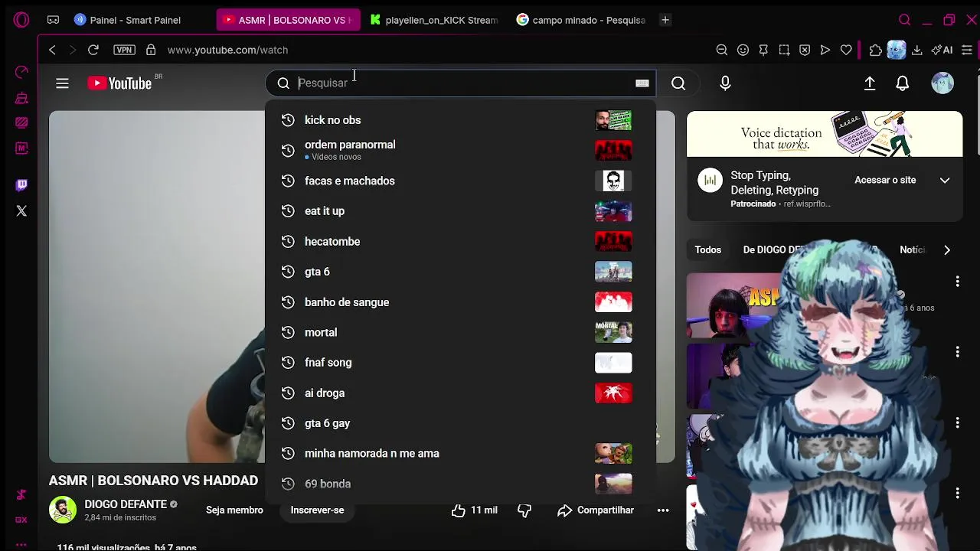Screen dimensions: 980x551
Task: Open the easy setup sliders icon
Action: [966, 50]
